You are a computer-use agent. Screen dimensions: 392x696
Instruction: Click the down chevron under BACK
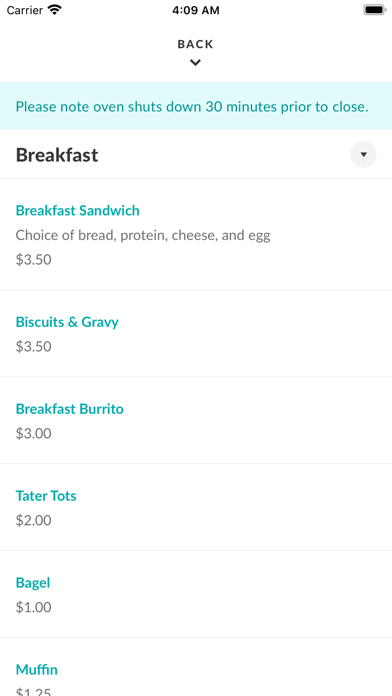coord(195,63)
